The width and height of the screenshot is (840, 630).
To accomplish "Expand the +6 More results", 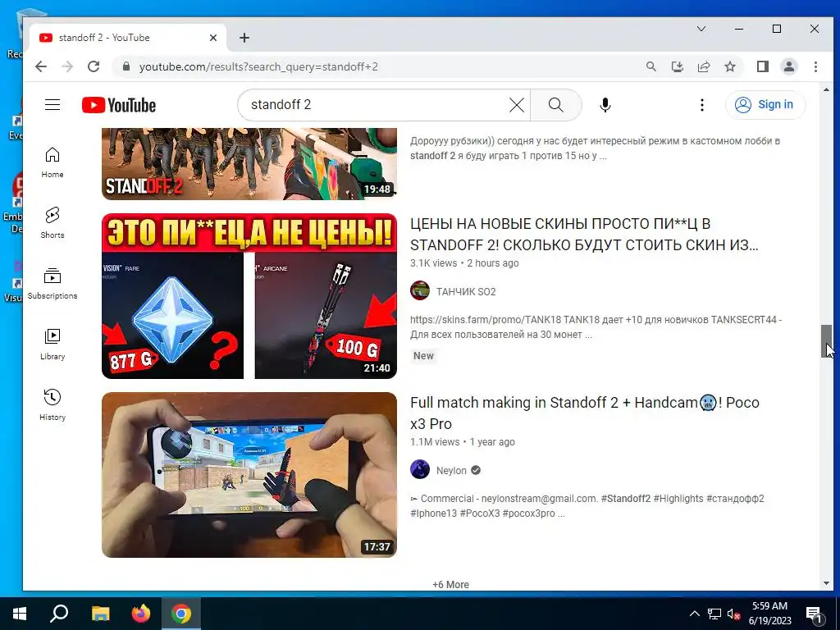I will tap(450, 584).
